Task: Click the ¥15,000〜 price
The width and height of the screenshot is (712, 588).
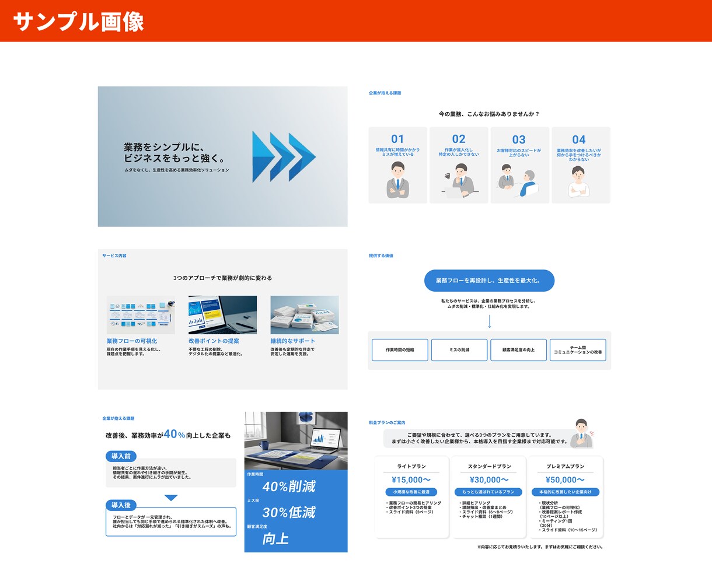Action: [x=411, y=480]
